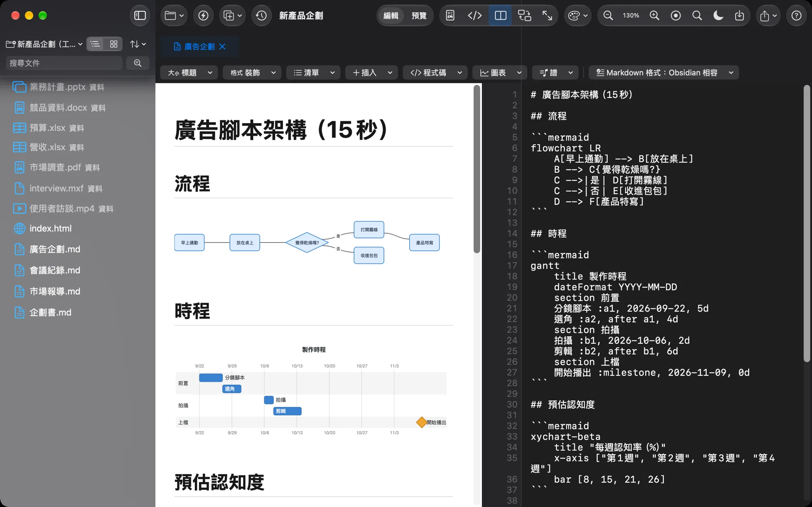Click the preview pane scrollbar
812x507 pixels.
click(x=477, y=169)
